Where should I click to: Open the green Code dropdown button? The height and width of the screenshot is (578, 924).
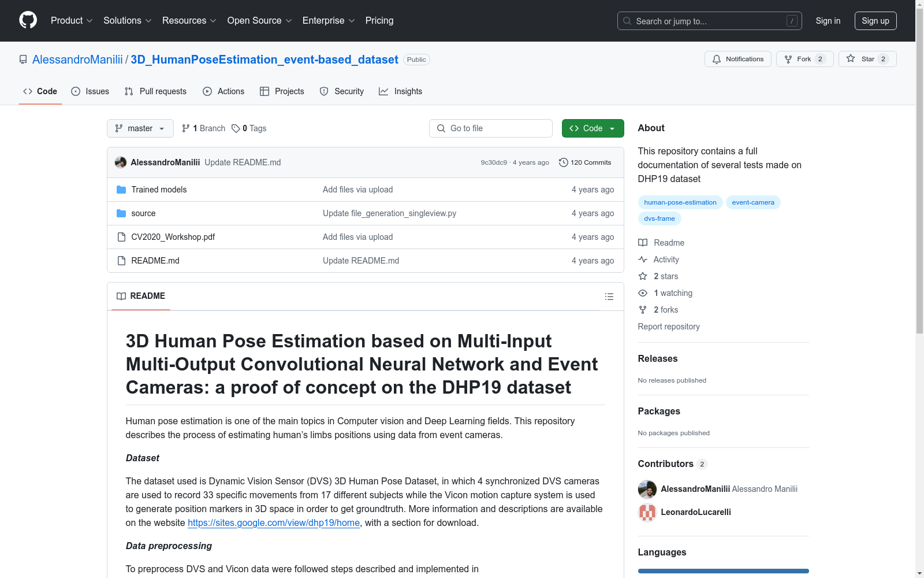coord(593,128)
